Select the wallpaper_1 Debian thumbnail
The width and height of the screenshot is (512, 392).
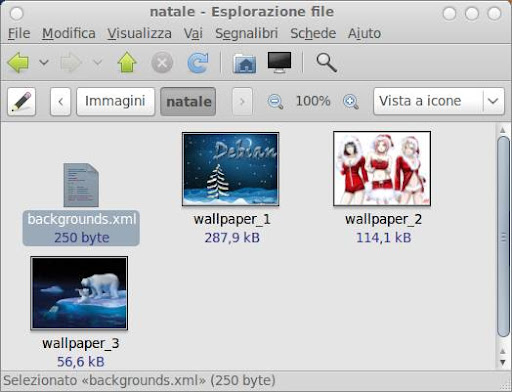pos(231,169)
